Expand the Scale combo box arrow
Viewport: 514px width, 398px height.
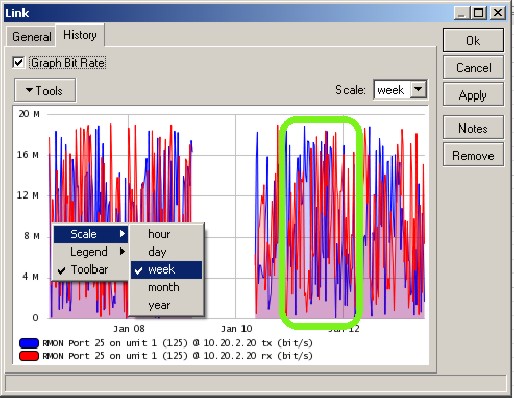tap(418, 89)
